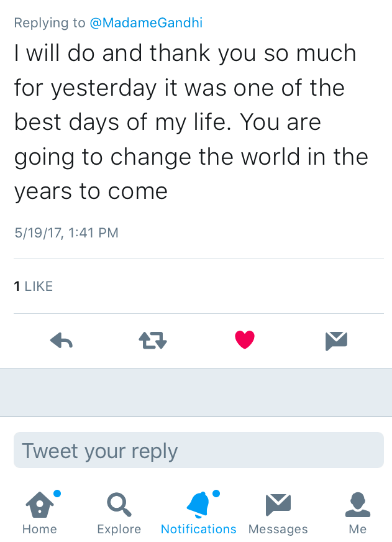The width and height of the screenshot is (392, 542).
Task: Tap the Home birdhouse icon
Action: 39,505
